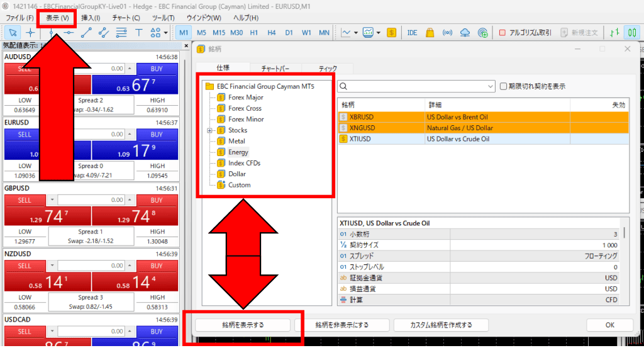This screenshot has height=348, width=644.
Task: Open the shapes tool dropdown arrow
Action: click(166, 33)
